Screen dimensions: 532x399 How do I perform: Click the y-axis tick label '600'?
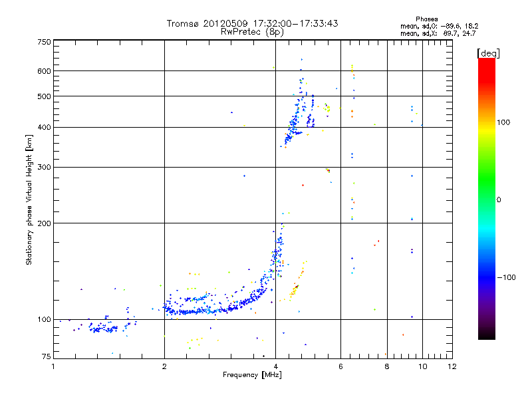[x=45, y=71]
